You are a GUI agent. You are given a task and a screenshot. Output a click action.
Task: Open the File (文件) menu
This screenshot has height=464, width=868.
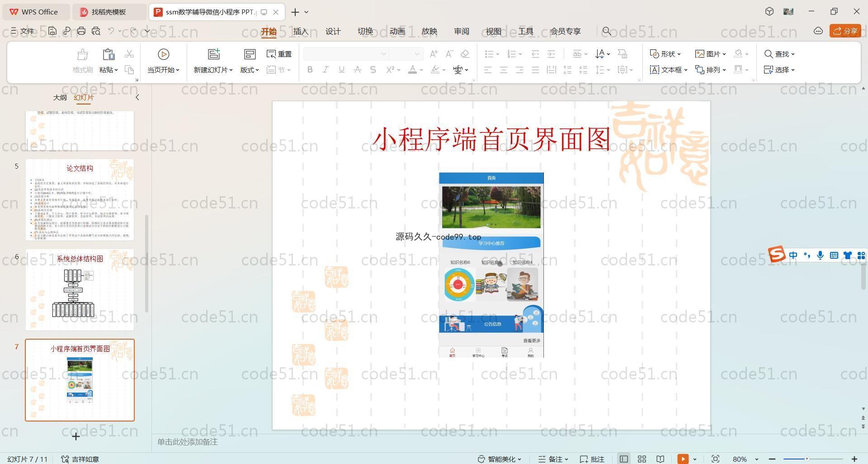(x=23, y=31)
